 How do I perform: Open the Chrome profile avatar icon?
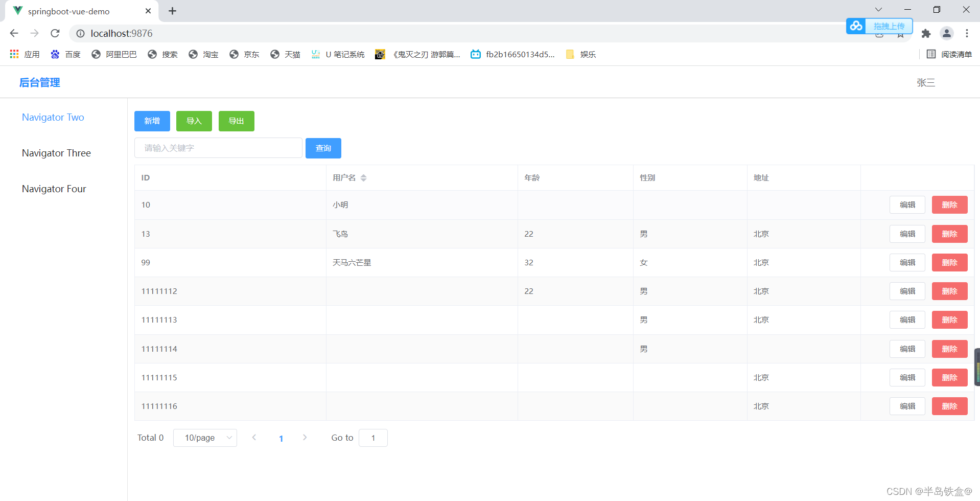coord(947,33)
